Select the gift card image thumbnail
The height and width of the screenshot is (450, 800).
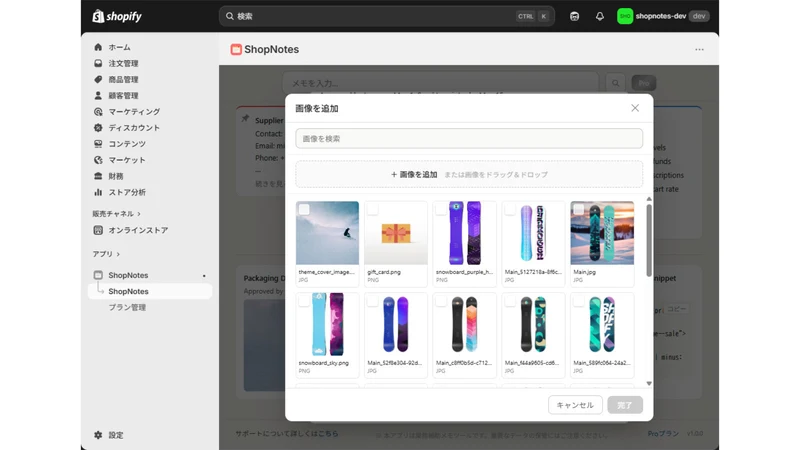click(x=396, y=233)
